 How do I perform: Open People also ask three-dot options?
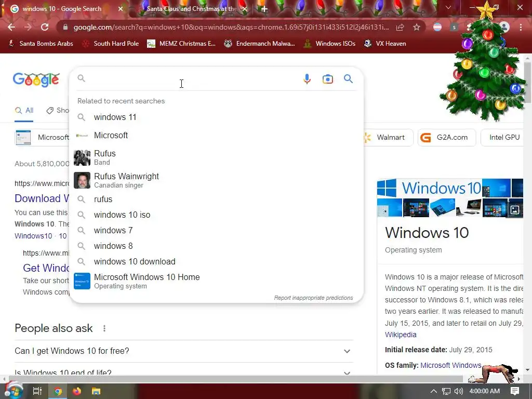[x=104, y=328]
